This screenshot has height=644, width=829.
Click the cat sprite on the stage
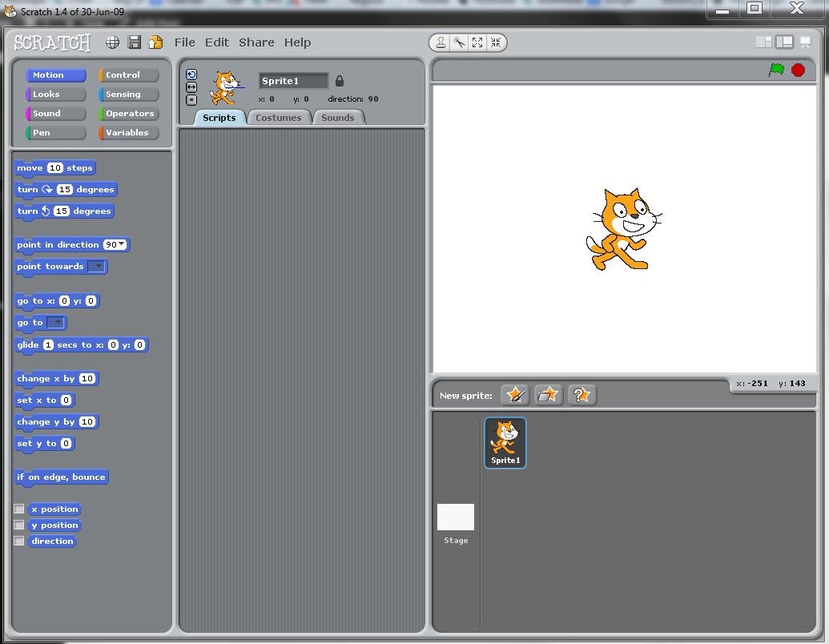coord(623,229)
